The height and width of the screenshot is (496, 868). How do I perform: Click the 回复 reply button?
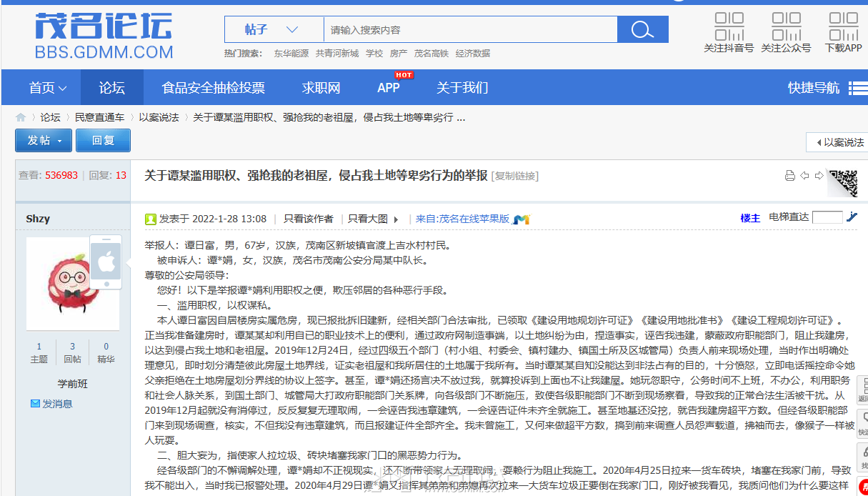103,141
